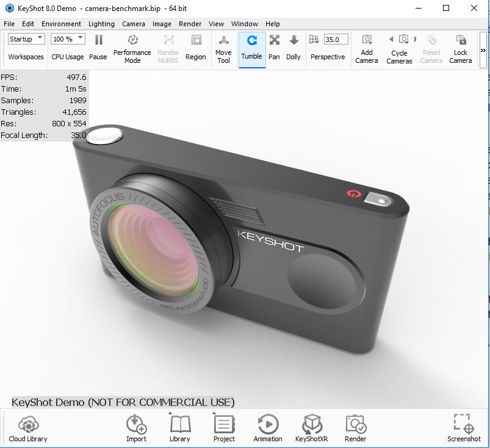Open the File menu

click(x=9, y=24)
